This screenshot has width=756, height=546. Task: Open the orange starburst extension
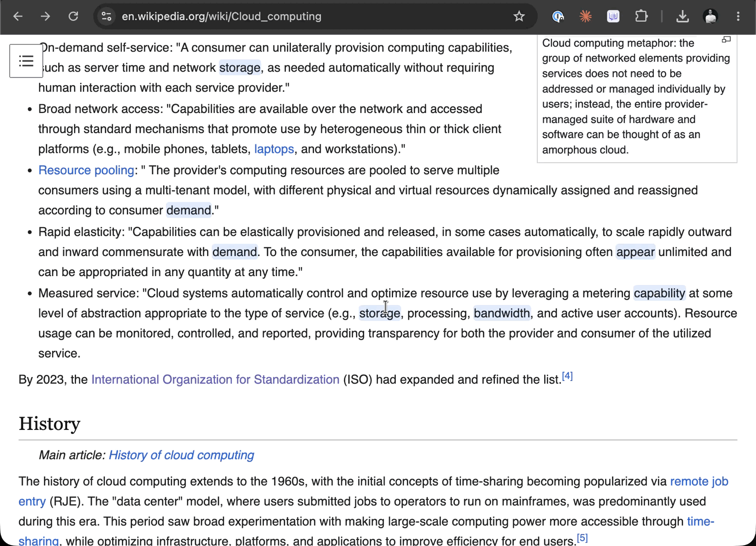[585, 16]
